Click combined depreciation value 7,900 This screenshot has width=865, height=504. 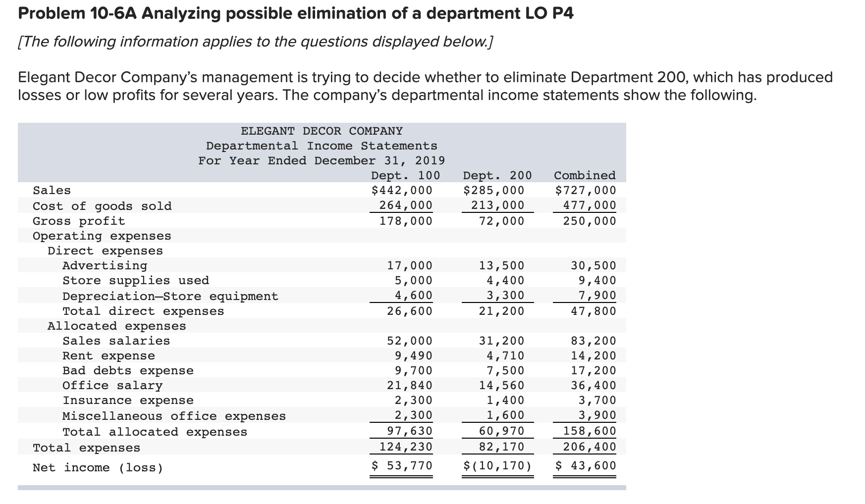coord(597,296)
